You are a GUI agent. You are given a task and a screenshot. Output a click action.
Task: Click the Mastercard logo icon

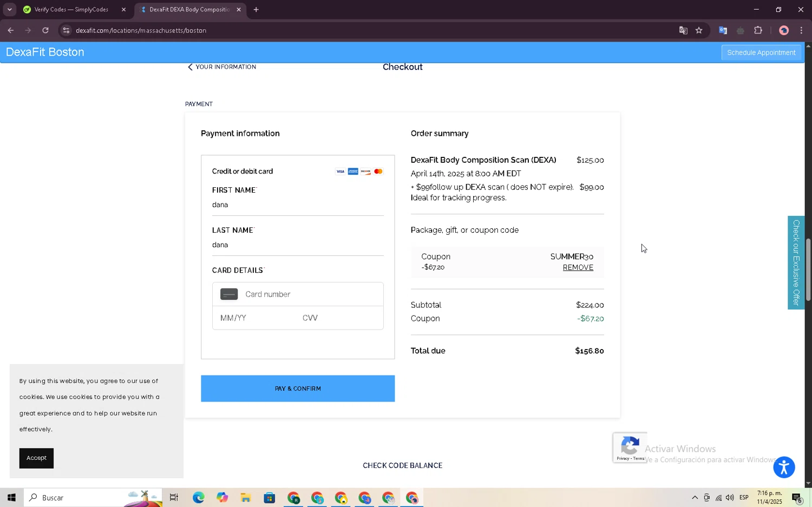point(378,172)
